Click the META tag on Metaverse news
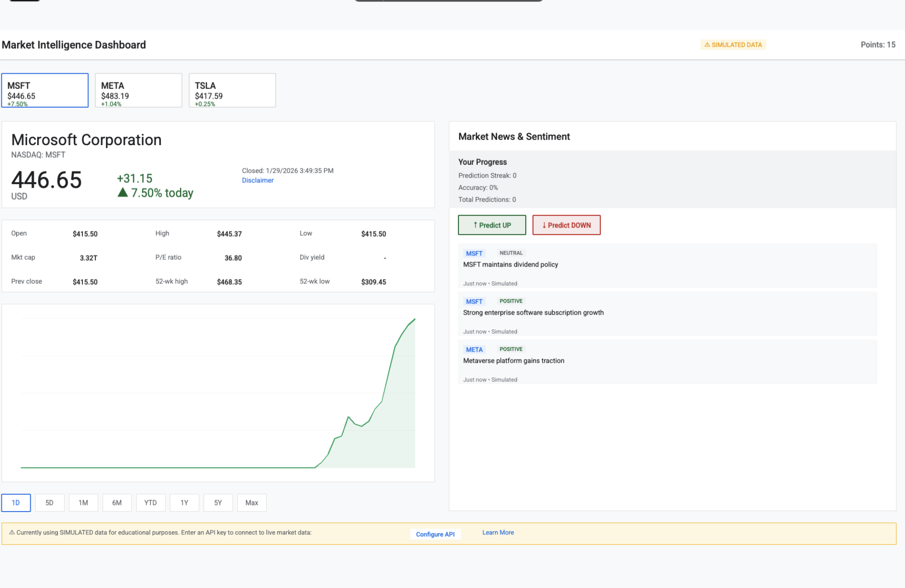Viewport: 905px width, 588px height. pyautogui.click(x=474, y=349)
